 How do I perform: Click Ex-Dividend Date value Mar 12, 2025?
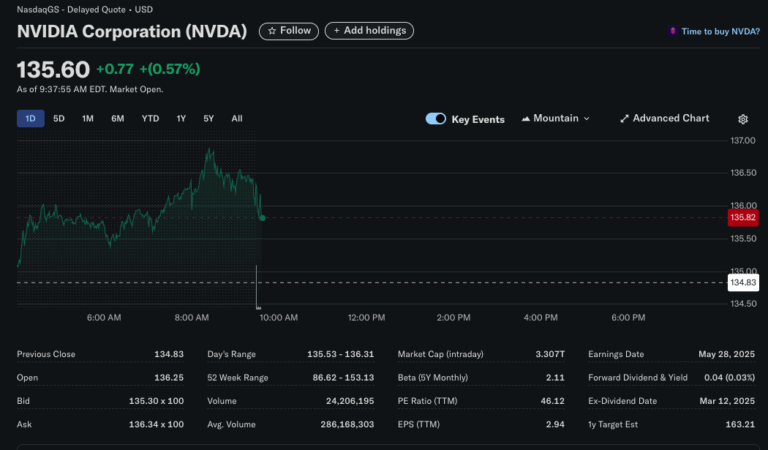click(x=727, y=401)
